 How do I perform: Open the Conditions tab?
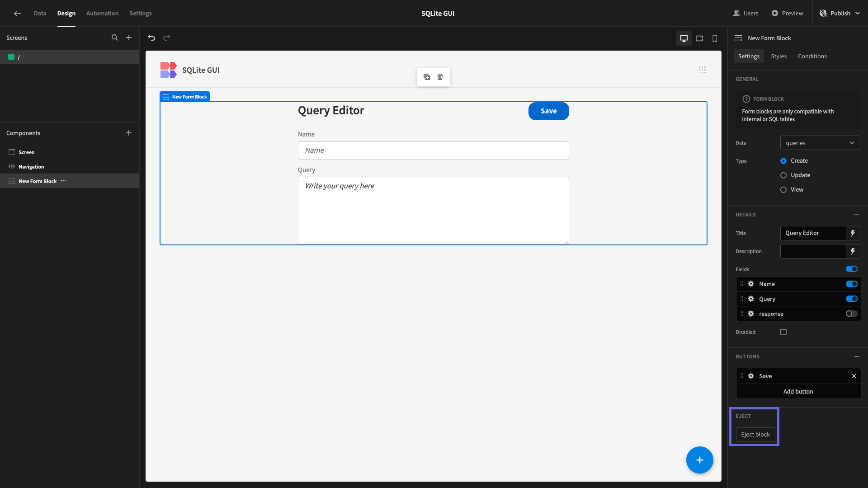(x=812, y=56)
